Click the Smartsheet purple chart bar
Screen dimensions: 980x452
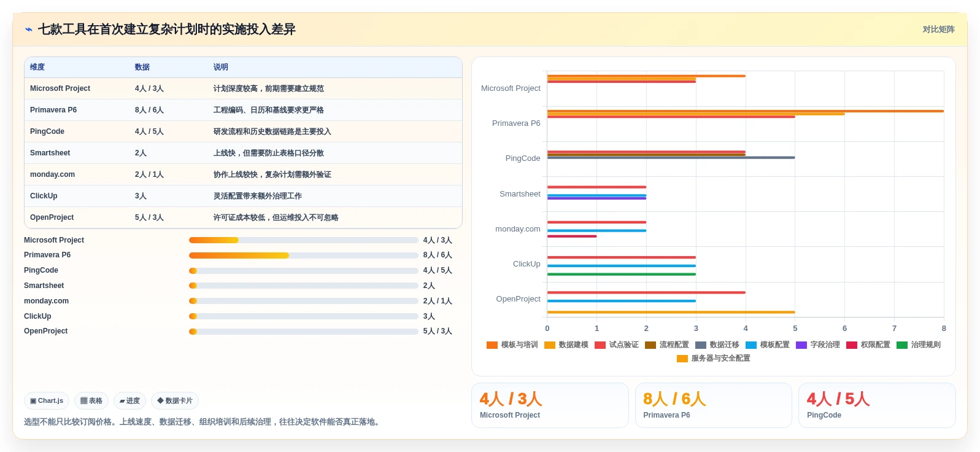596,198
